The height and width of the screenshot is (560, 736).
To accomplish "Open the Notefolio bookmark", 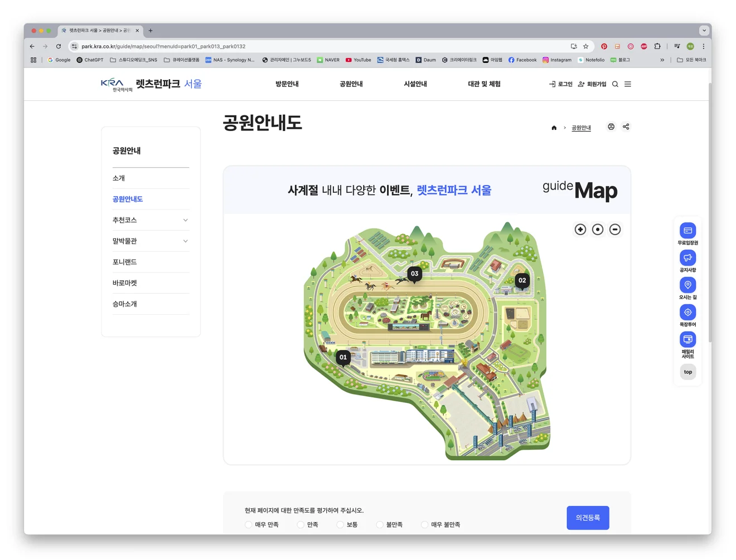I will (x=591, y=60).
